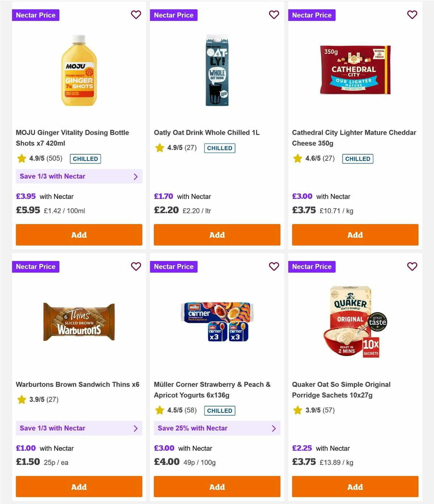Click the star icon next to Quaker Oat rating
The image size is (434, 504).
pyautogui.click(x=297, y=410)
